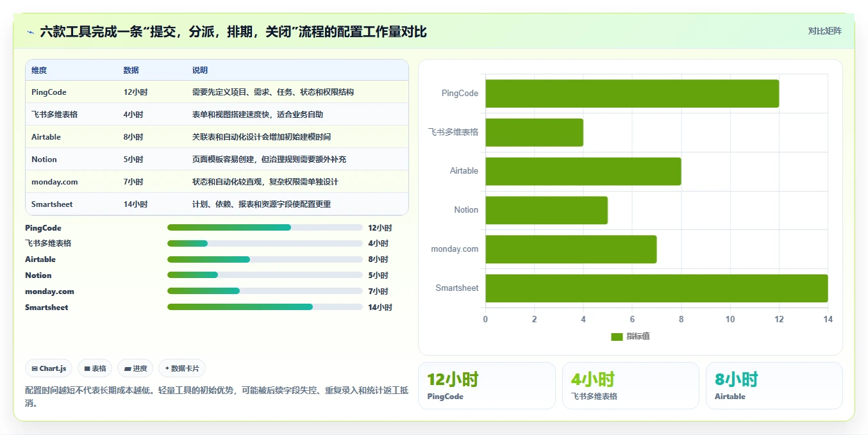Viewport: 868px width, 435px height.
Task: Click the 飞书多维表格 progress bar
Action: pos(265,243)
